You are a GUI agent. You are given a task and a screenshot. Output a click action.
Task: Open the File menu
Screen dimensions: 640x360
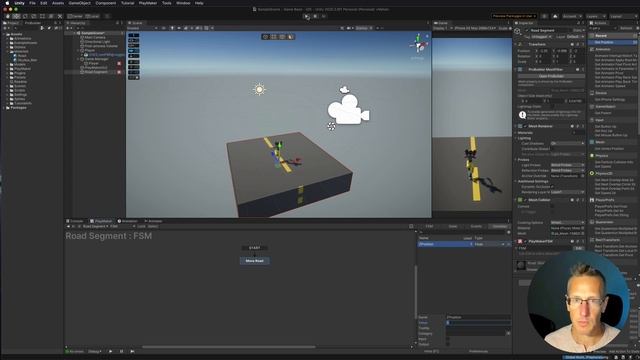[32, 3]
